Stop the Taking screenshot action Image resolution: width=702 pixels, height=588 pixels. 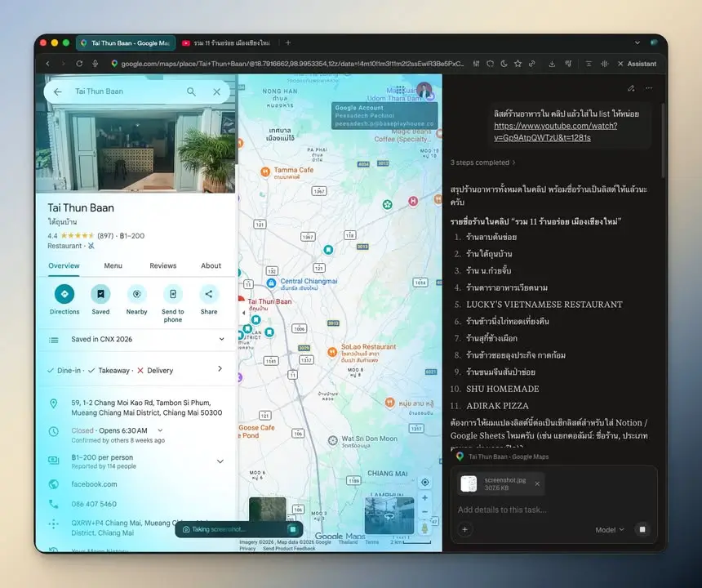(x=293, y=529)
